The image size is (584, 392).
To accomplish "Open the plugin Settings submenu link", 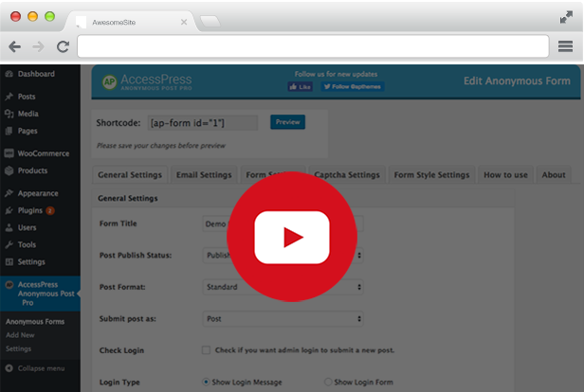I will point(18,348).
